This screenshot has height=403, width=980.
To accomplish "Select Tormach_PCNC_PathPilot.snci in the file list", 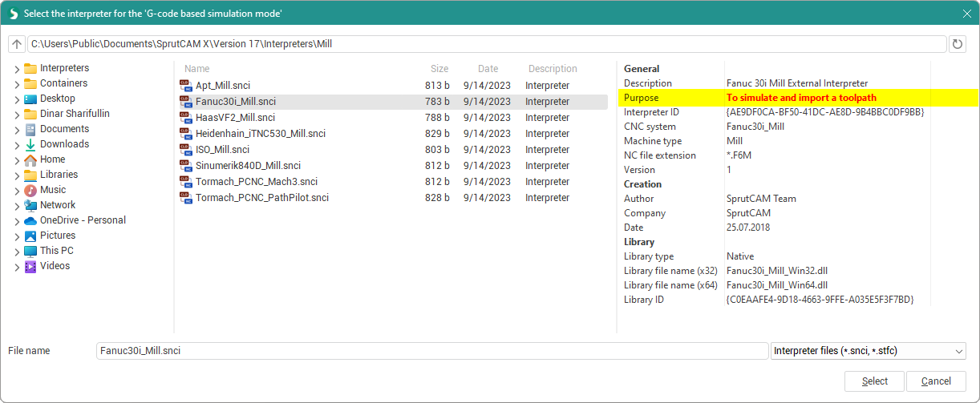I will (x=261, y=198).
